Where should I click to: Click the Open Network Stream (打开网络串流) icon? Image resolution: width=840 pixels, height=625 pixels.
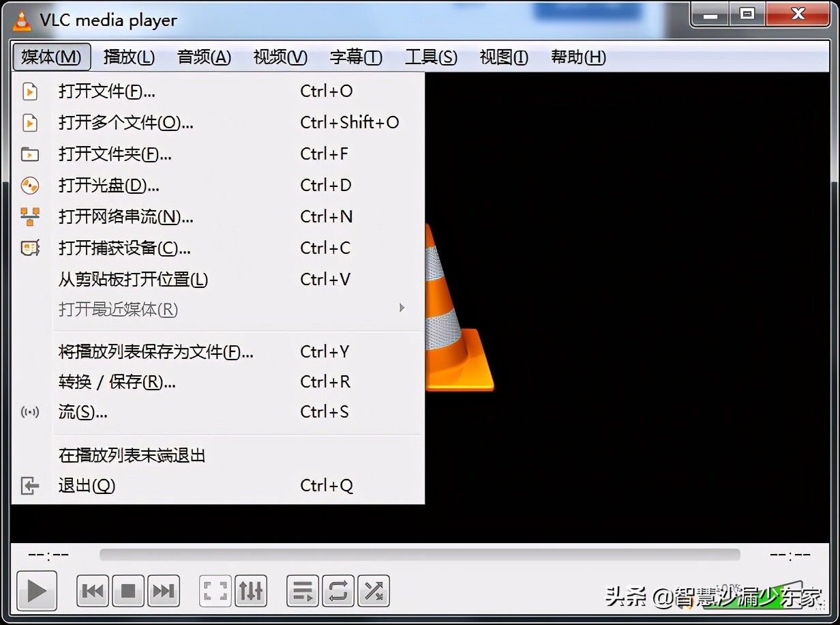point(30,216)
